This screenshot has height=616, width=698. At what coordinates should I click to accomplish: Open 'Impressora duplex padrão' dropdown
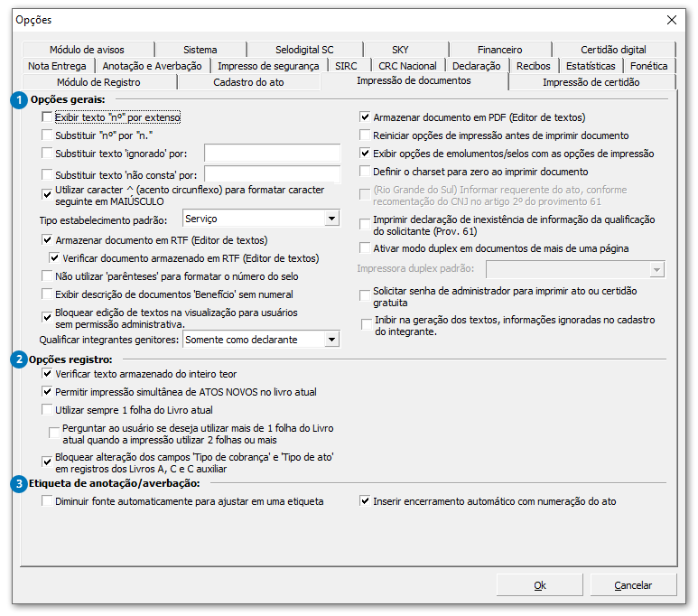(656, 269)
